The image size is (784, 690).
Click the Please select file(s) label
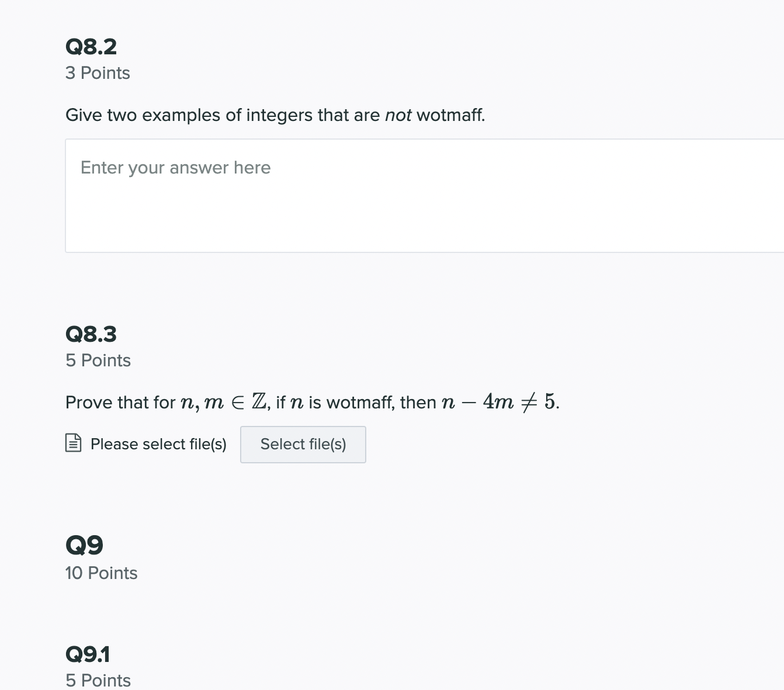pos(158,444)
